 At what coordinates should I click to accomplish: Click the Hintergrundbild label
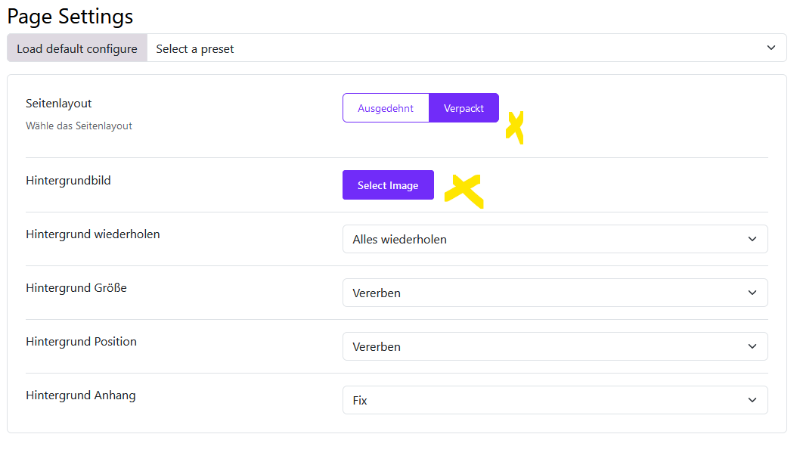click(x=68, y=181)
